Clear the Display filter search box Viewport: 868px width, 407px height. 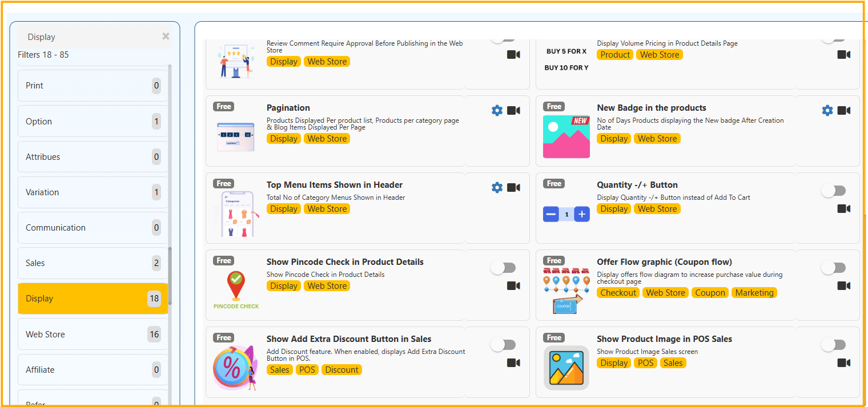166,37
